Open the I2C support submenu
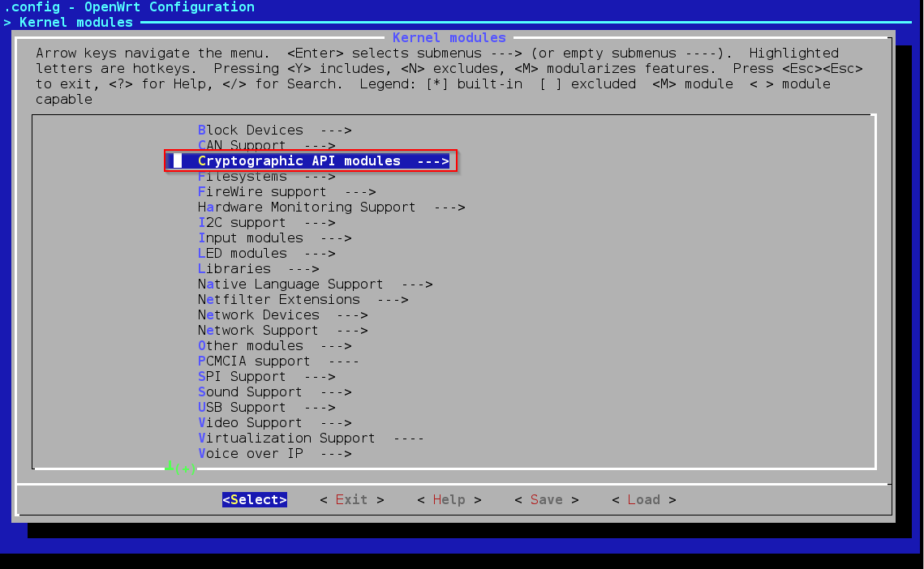 click(x=266, y=223)
